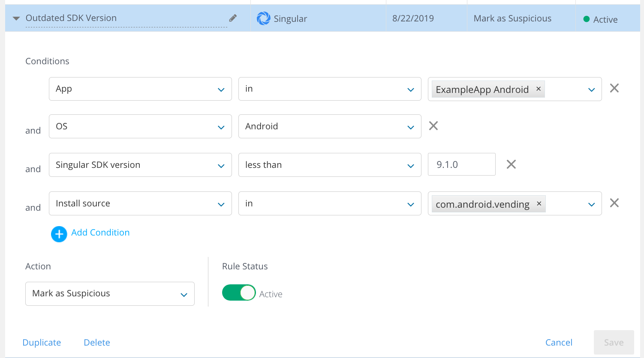
Task: Open the Install source field dropdown
Action: [x=140, y=203]
